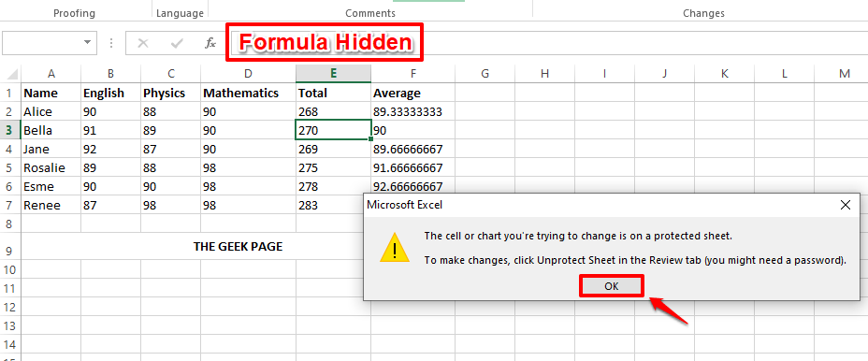Select column A header

[51, 74]
